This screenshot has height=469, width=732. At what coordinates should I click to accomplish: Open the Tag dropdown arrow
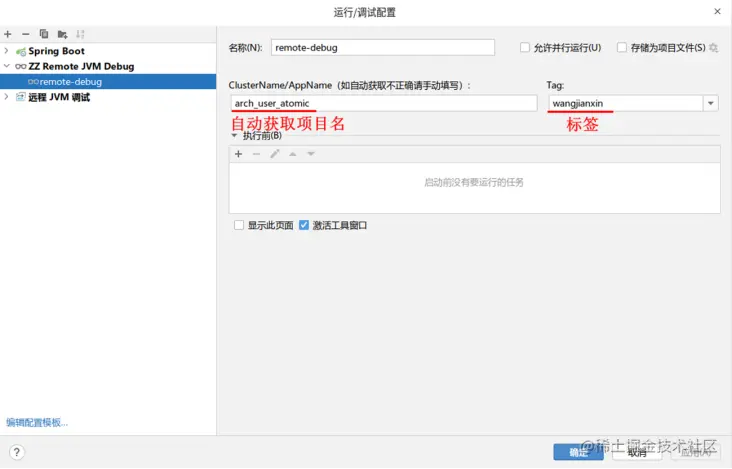pyautogui.click(x=711, y=103)
